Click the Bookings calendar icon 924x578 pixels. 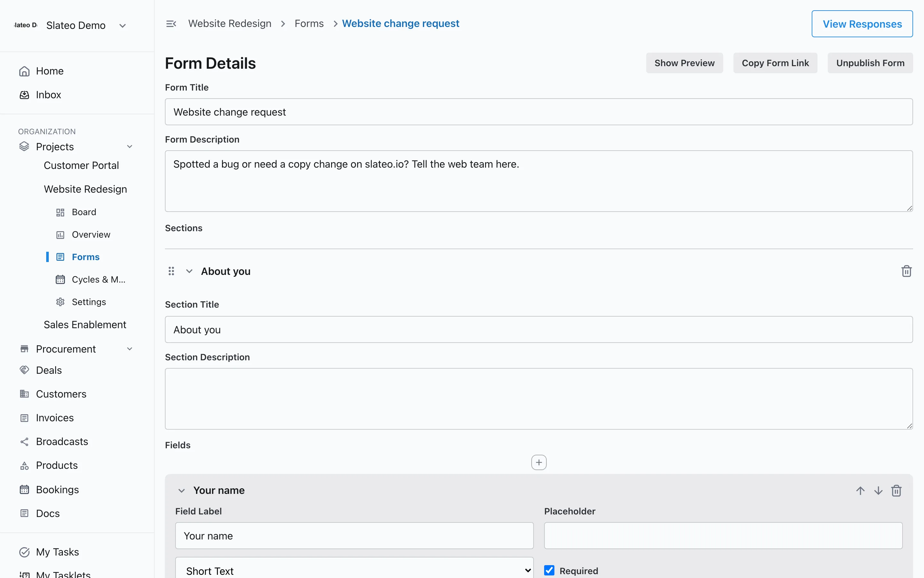(24, 490)
